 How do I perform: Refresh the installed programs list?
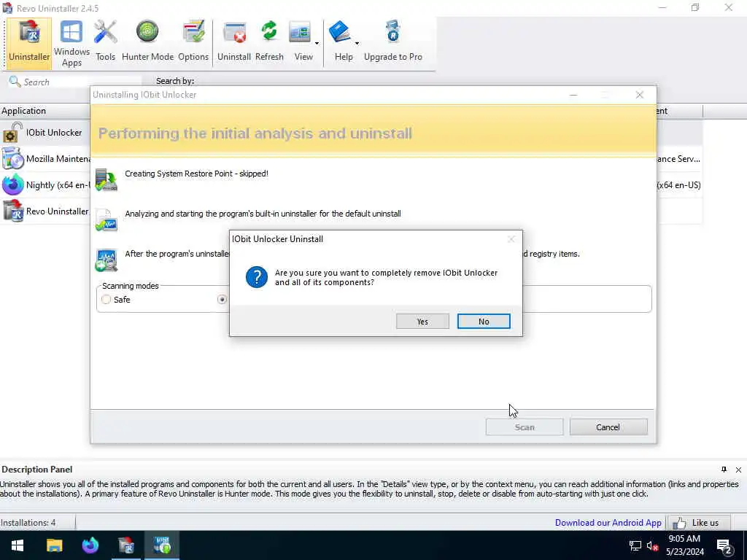coord(269,43)
